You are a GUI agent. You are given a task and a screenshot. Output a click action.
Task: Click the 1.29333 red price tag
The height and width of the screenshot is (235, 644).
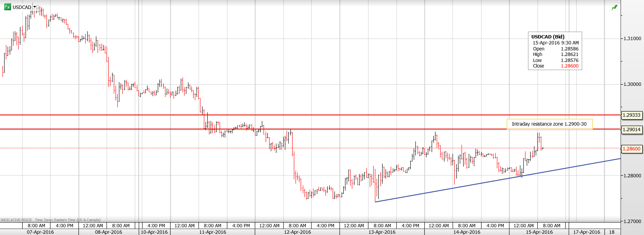point(632,115)
